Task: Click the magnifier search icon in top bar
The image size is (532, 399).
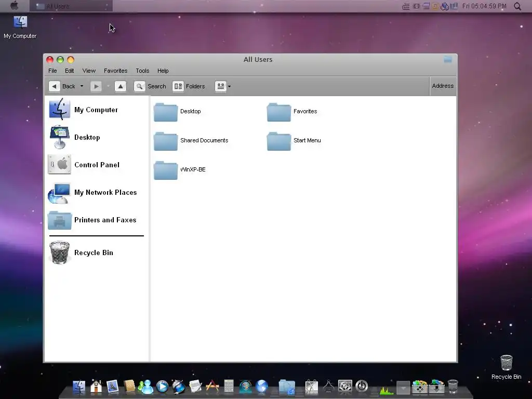Action: 517,6
